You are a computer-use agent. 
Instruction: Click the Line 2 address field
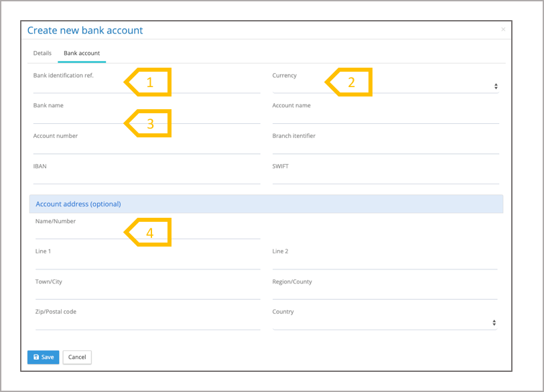pyautogui.click(x=385, y=263)
